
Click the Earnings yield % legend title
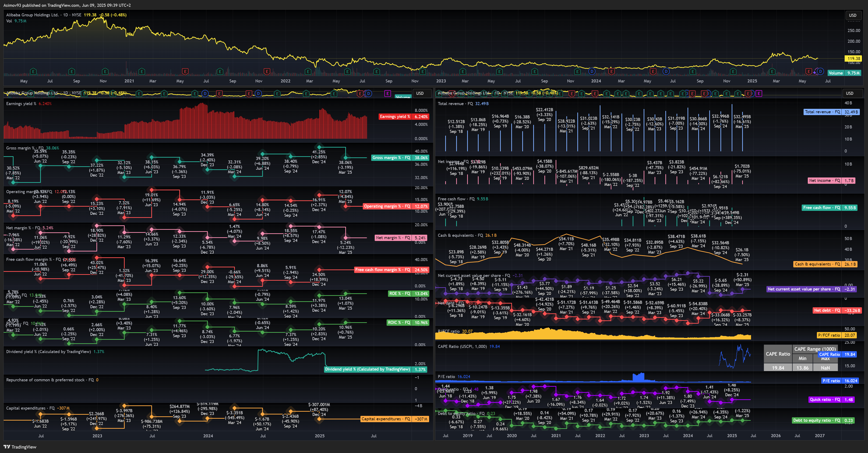pyautogui.click(x=21, y=104)
